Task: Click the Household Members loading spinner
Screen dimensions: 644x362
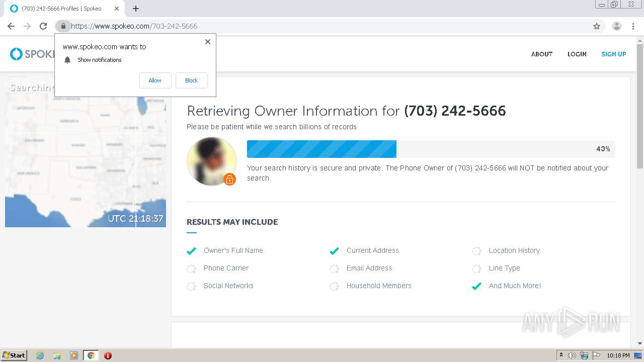Action: tap(334, 286)
